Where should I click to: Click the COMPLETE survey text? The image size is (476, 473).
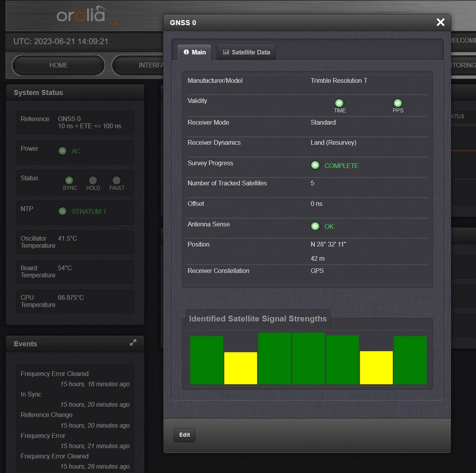341,165
